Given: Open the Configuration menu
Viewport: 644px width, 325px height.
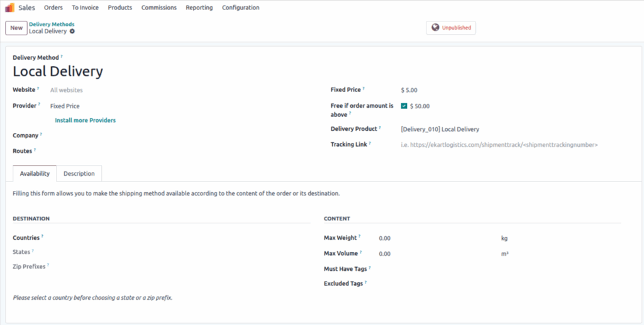Looking at the screenshot, I should (241, 8).
